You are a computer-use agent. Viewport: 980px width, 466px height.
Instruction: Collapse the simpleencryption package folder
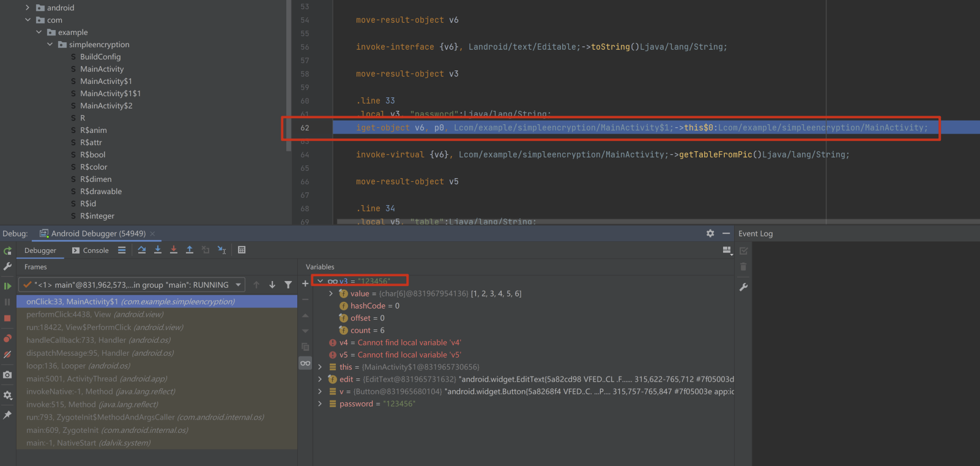(x=50, y=44)
